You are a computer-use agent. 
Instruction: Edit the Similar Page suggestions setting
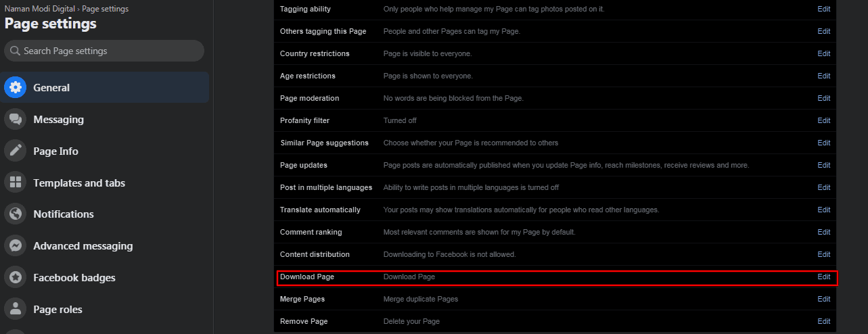click(x=823, y=143)
